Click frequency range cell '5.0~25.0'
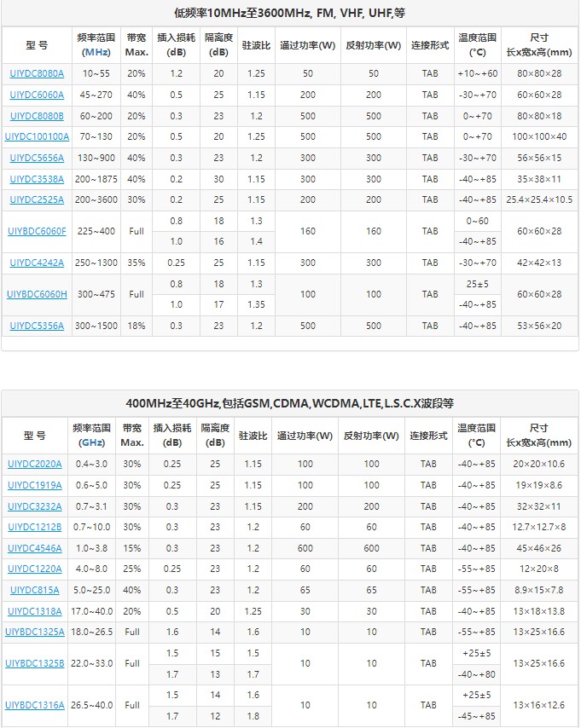Viewport: 581px width, 728px height. [x=91, y=590]
